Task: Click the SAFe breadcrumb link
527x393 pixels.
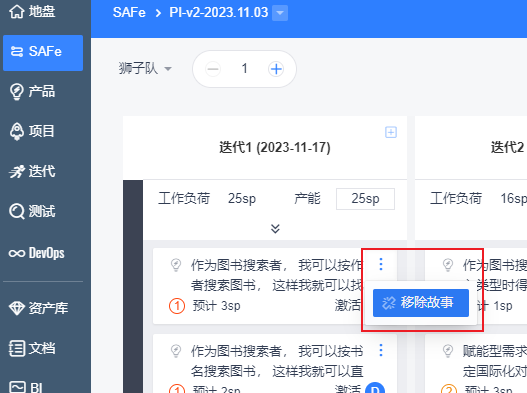Action: (x=129, y=13)
